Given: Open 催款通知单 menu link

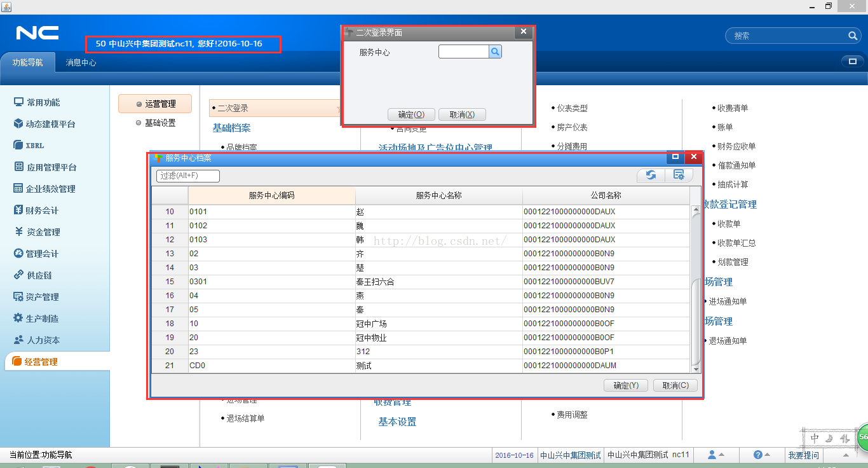Looking at the screenshot, I should click(x=736, y=165).
